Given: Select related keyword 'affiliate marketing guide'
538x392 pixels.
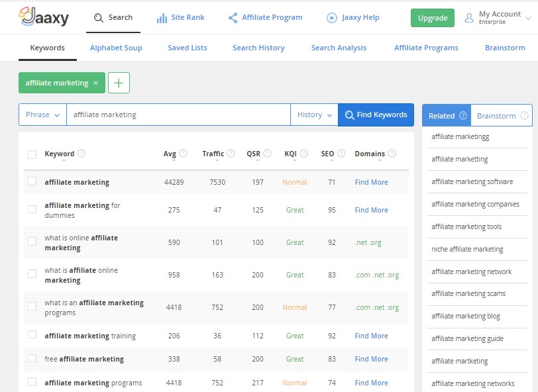Looking at the screenshot, I should tap(467, 339).
